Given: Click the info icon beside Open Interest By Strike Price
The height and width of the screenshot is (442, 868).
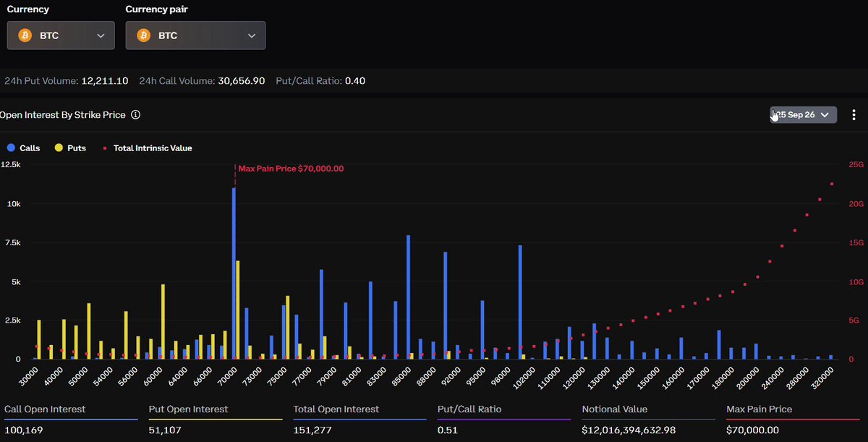Looking at the screenshot, I should click(x=135, y=115).
